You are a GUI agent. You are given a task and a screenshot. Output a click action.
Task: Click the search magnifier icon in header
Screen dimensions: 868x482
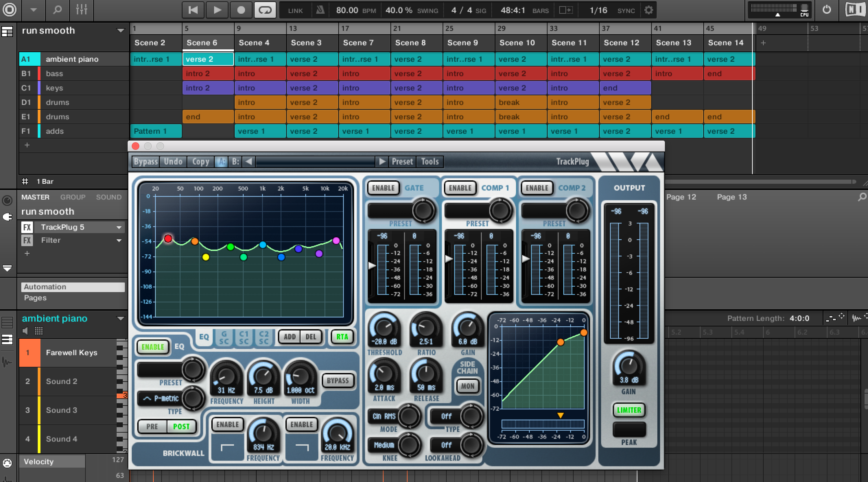point(57,10)
